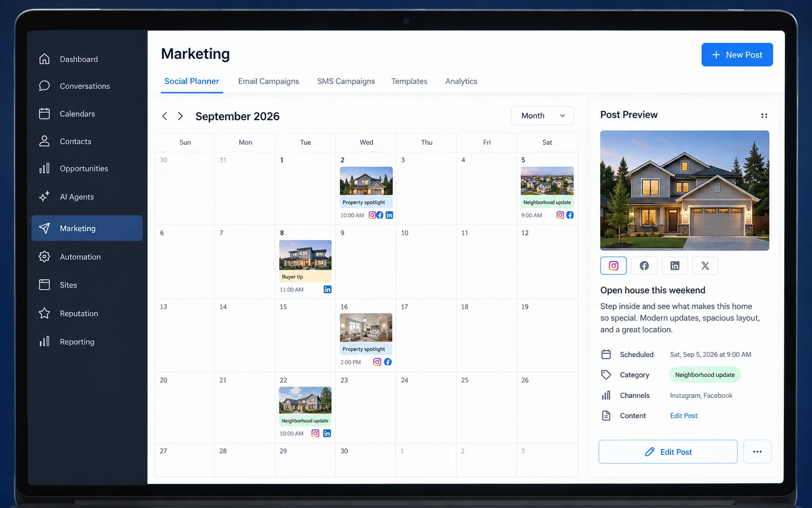Open the Dashboard home icon
The width and height of the screenshot is (812, 508).
point(45,59)
